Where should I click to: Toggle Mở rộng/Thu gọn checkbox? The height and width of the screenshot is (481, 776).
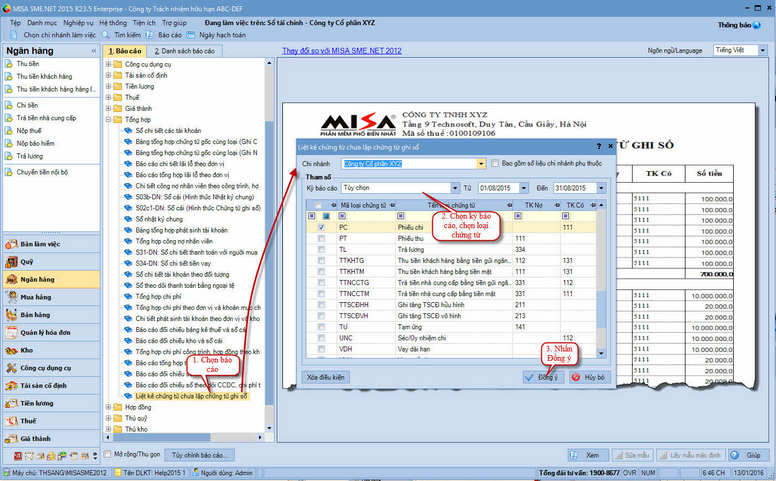pyautogui.click(x=107, y=454)
